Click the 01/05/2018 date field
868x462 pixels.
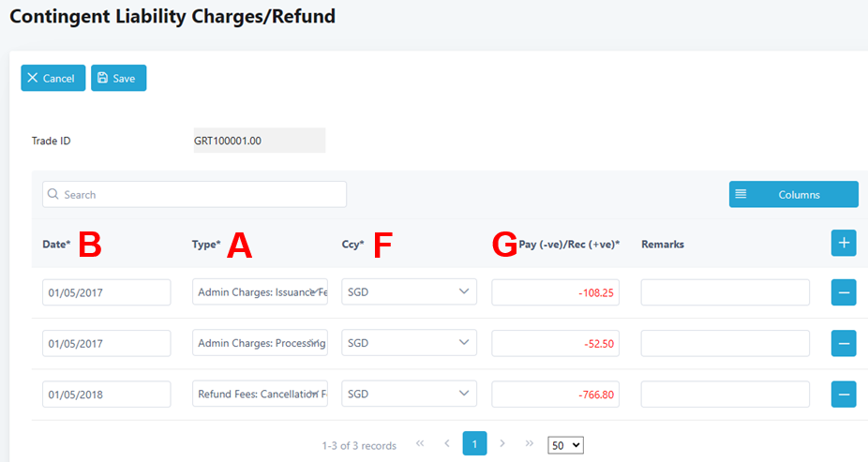click(x=106, y=395)
